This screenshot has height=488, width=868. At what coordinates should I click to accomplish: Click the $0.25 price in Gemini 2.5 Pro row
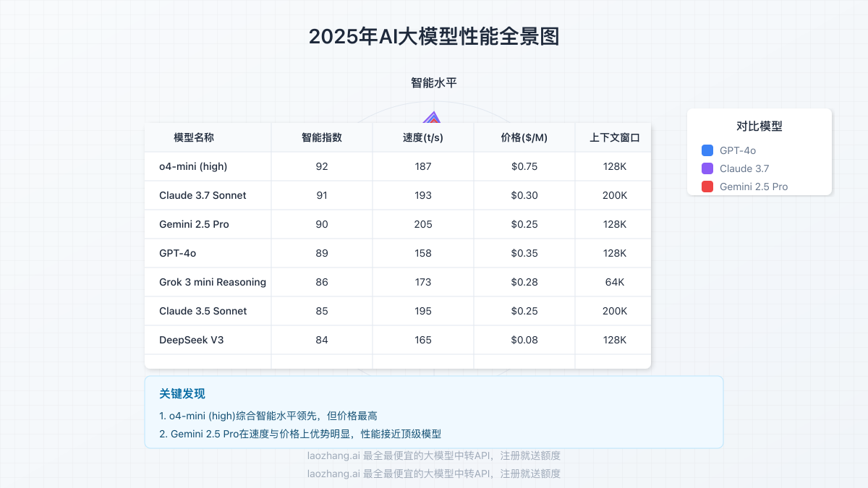[524, 224]
